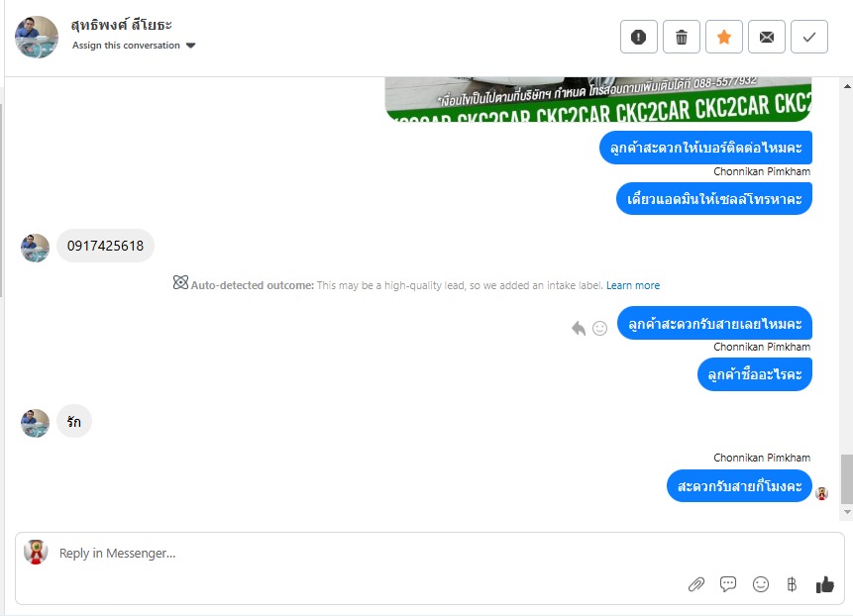Image resolution: width=853 pixels, height=616 pixels.
Task: Toggle the orange follow-up star
Action: pyautogui.click(x=723, y=37)
